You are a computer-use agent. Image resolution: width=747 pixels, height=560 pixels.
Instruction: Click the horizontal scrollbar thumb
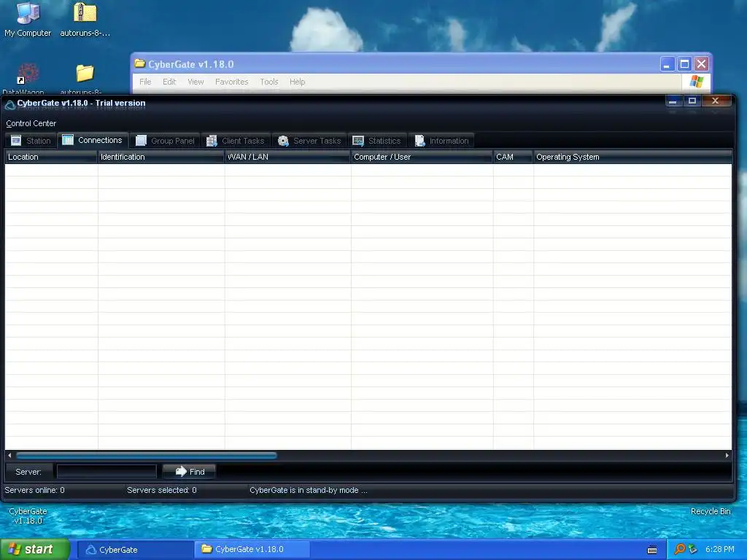(146, 455)
